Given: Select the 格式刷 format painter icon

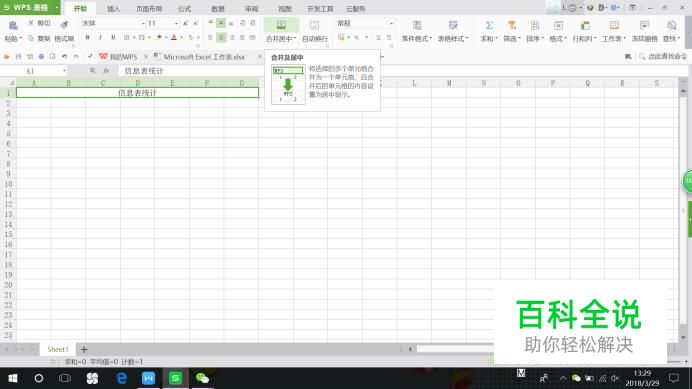Looking at the screenshot, I should (64, 25).
